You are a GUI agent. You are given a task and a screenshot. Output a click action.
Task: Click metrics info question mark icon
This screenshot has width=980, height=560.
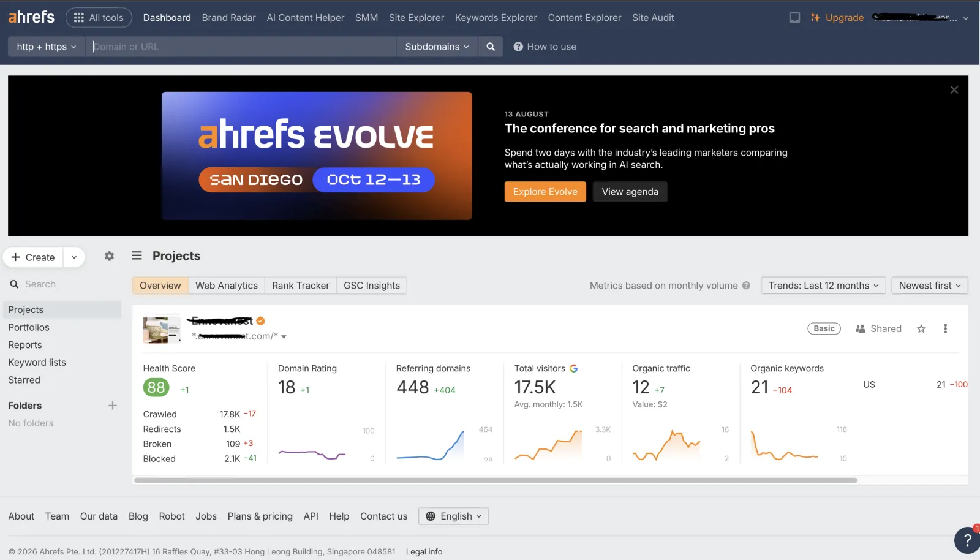746,286
